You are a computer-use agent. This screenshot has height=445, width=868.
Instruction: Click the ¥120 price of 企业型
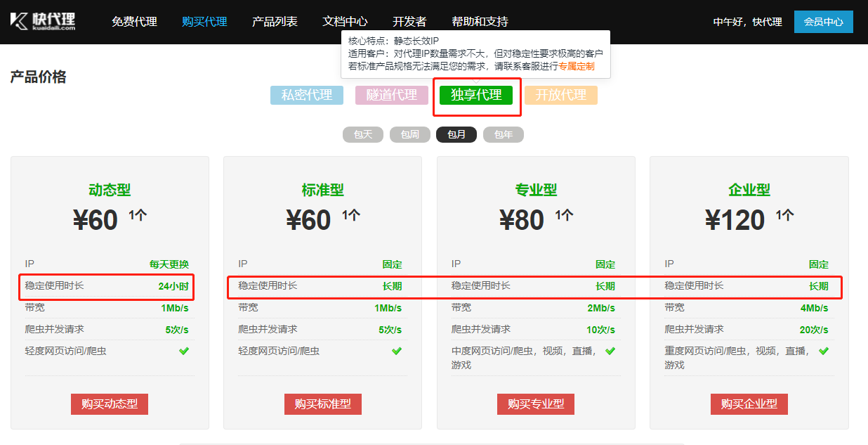pyautogui.click(x=735, y=220)
